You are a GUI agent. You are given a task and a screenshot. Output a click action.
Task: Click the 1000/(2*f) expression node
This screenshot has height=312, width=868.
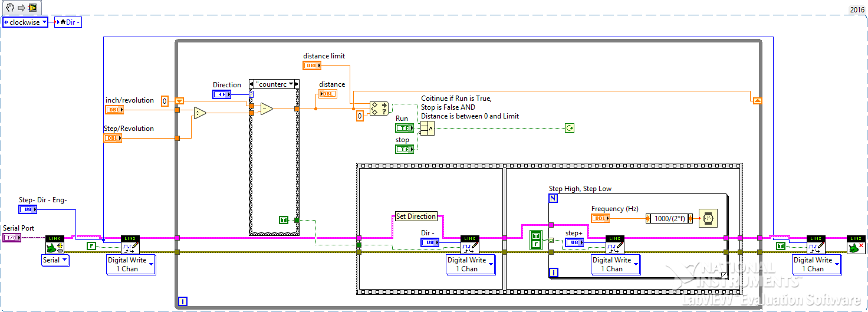click(x=669, y=218)
